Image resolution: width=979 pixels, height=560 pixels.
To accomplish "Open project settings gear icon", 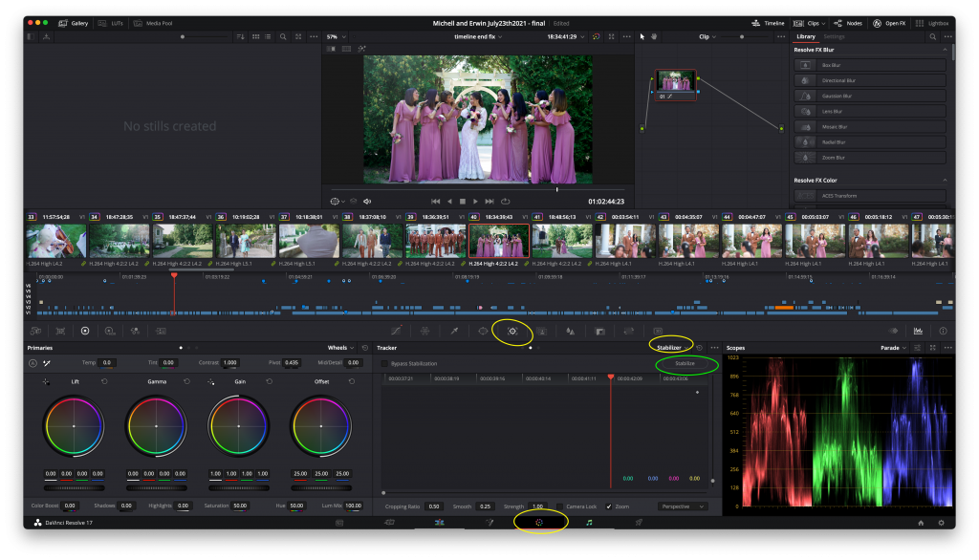I will 941,523.
